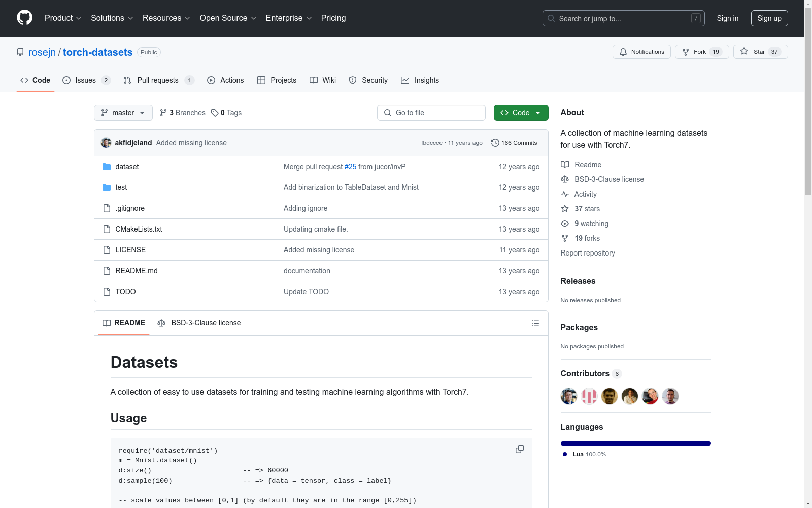Open the torch-datasets repository name link

pyautogui.click(x=97, y=52)
